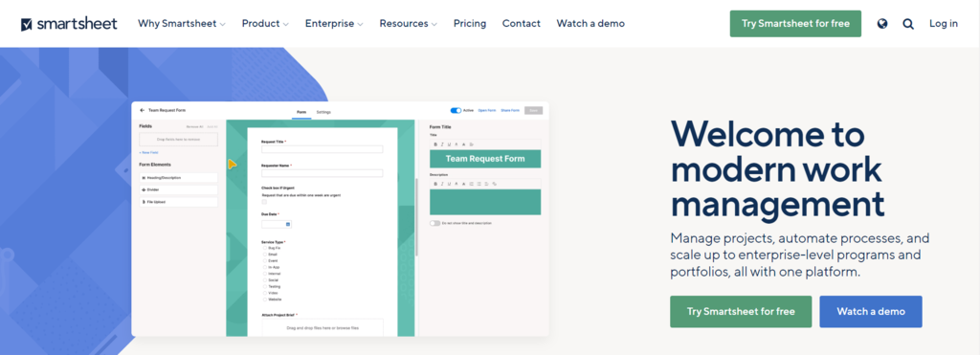Click the blue Watch a demo button
The height and width of the screenshot is (355, 980).
click(871, 311)
